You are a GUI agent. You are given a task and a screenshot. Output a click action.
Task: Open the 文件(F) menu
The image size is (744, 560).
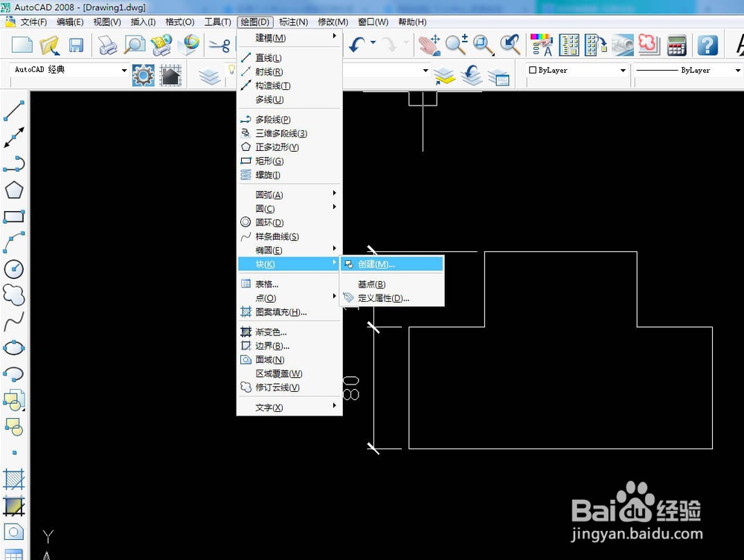pos(33,22)
